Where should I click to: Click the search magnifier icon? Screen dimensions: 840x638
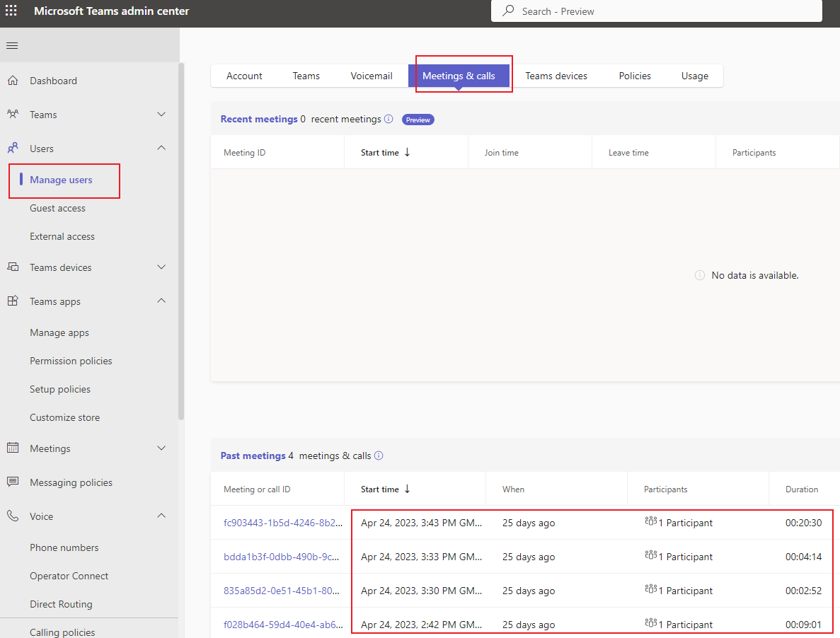coord(508,11)
